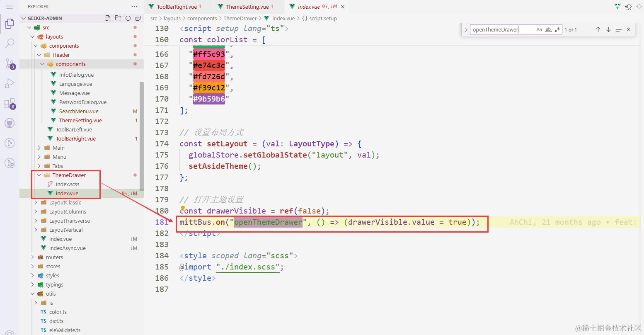
Task: Click the #9b59b6 color value
Action: click(209, 99)
